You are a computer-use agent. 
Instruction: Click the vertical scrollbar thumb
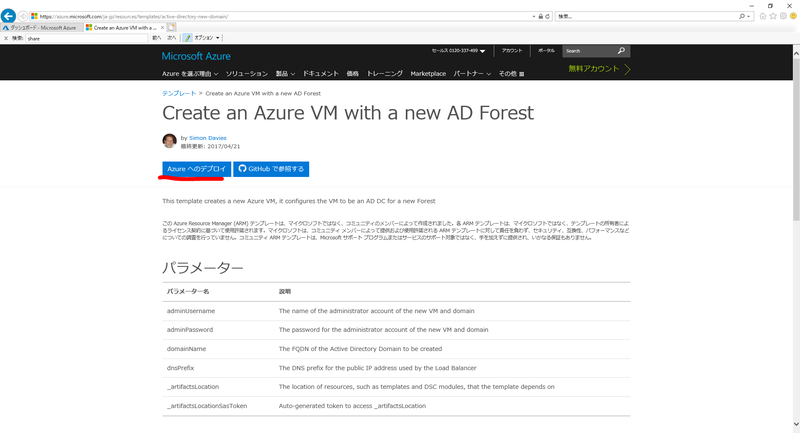[796, 138]
